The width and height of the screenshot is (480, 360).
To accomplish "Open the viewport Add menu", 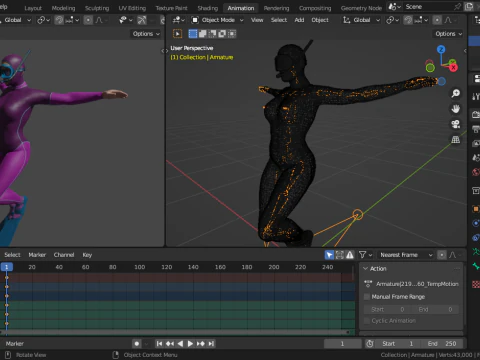I will pos(299,20).
